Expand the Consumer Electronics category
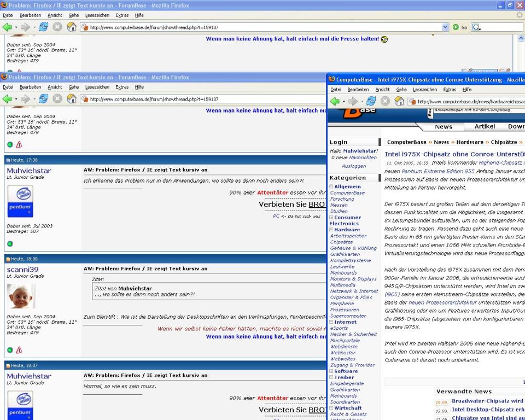The height and width of the screenshot is (420, 525). coord(331,217)
